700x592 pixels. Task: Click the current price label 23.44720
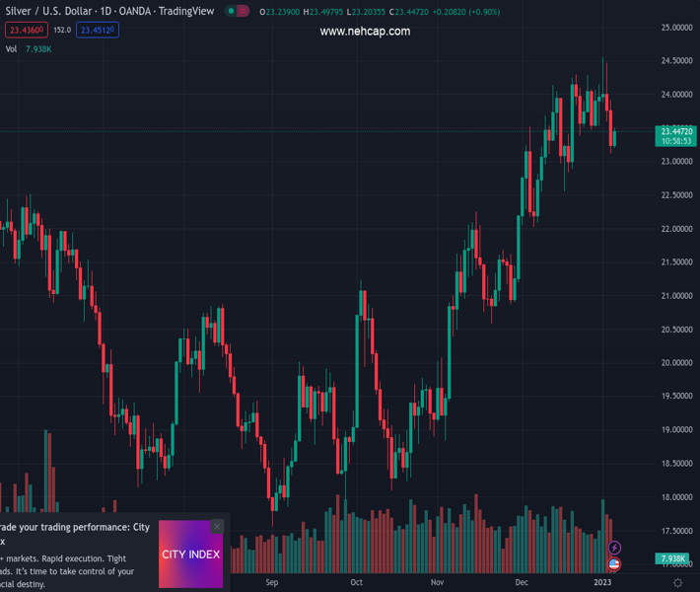[x=676, y=131]
